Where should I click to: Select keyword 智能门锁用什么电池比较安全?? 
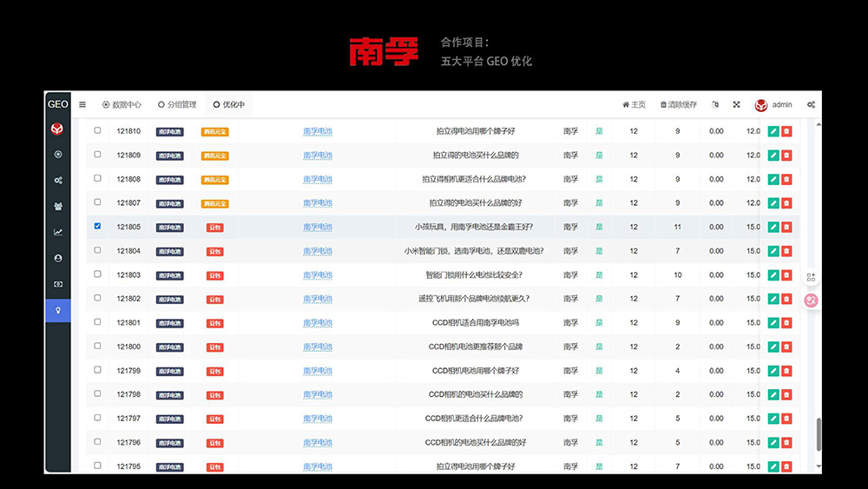pos(475,275)
